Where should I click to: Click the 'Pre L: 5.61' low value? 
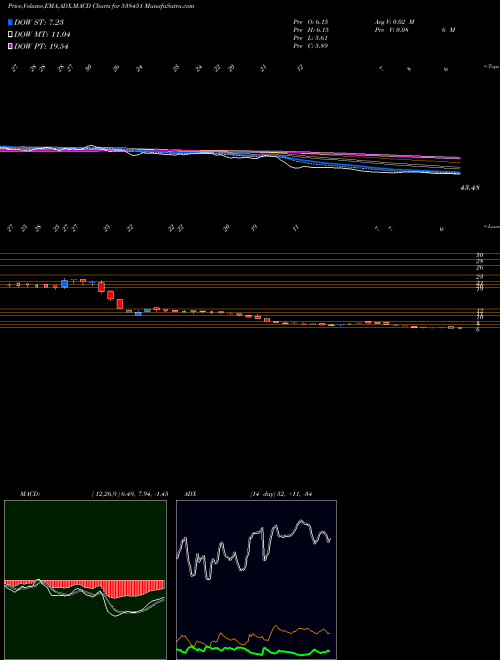pyautogui.click(x=311, y=38)
